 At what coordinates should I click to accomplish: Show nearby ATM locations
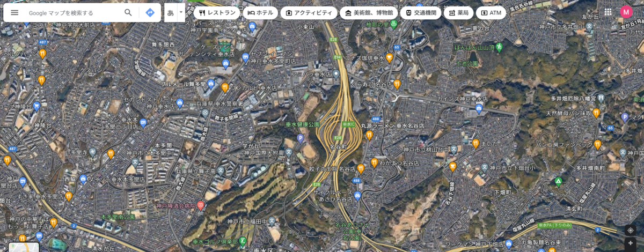491,12
